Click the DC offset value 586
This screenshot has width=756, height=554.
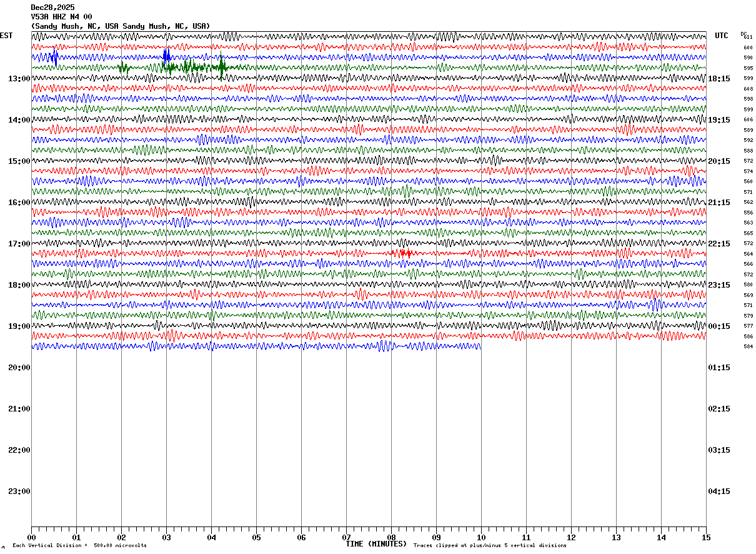point(748,336)
